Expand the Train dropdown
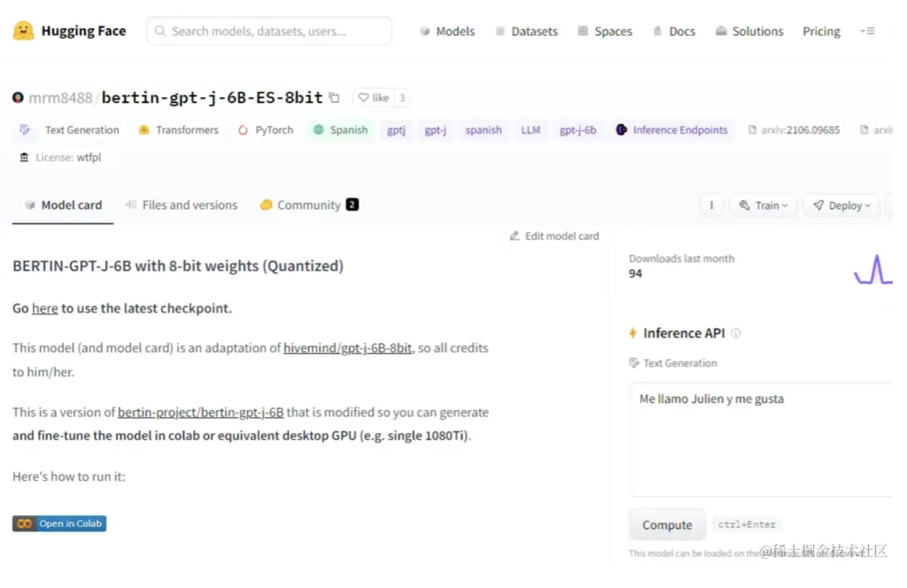This screenshot has height=588, width=907. 763,205
